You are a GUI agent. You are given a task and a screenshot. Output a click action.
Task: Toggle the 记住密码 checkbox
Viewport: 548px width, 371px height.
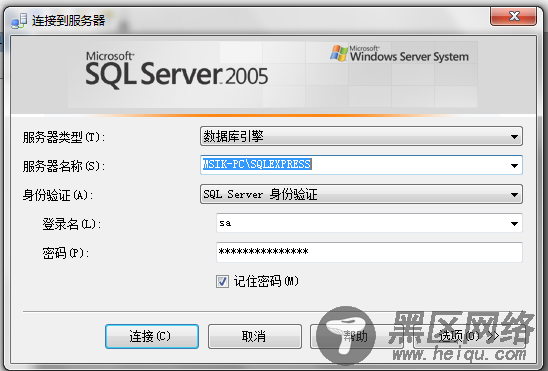click(x=222, y=281)
